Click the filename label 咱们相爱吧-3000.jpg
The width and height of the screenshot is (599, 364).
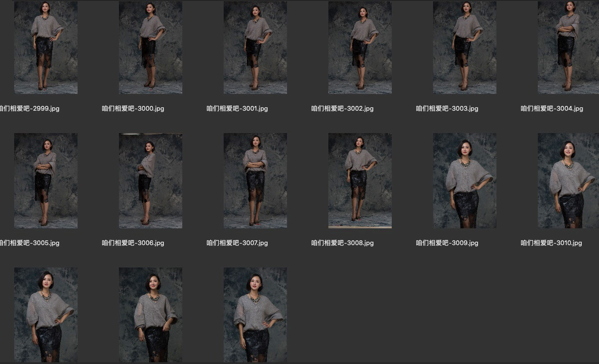[x=133, y=109]
